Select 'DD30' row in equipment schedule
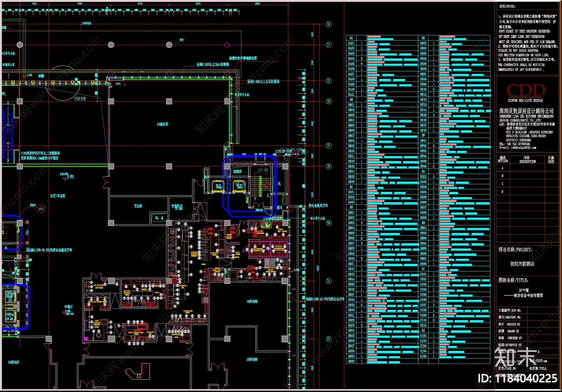562x392 pixels. (x=382, y=361)
